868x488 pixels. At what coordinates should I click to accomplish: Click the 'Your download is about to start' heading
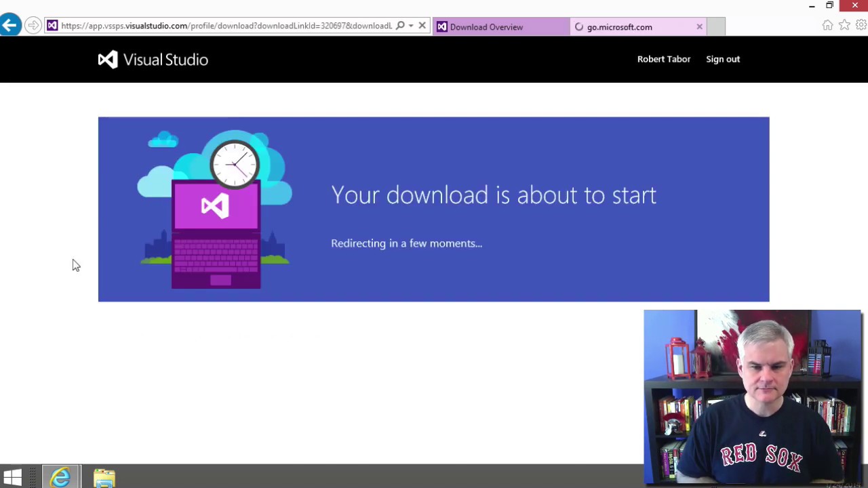pos(494,195)
